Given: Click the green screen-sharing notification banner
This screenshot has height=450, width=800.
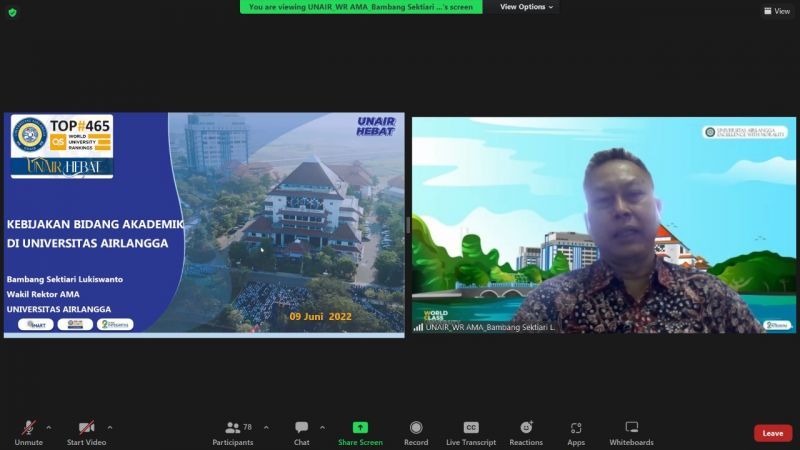Looking at the screenshot, I should click(361, 7).
